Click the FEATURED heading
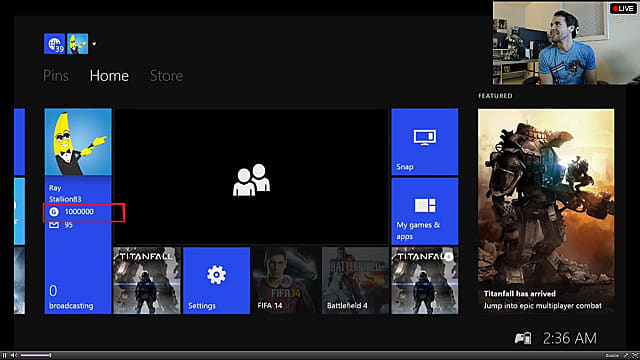This screenshot has height=360, width=640. point(495,96)
